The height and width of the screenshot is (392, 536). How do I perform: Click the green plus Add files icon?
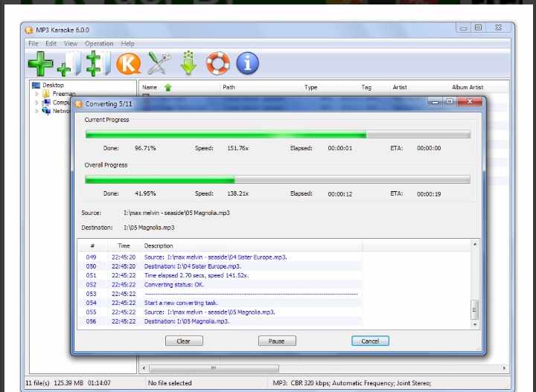(x=40, y=63)
